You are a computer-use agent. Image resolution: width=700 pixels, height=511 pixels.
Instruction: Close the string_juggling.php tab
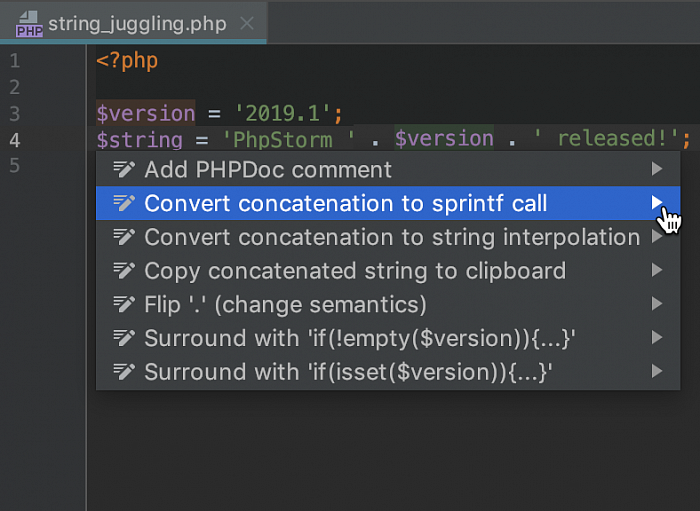coord(247,23)
